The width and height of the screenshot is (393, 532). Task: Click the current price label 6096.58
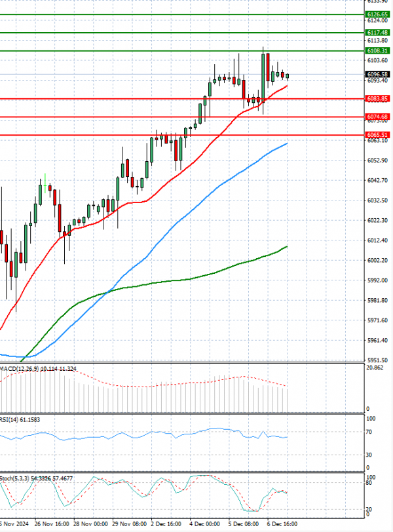pos(377,74)
